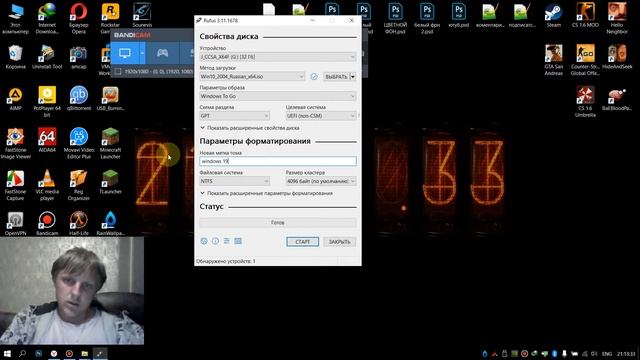Open the Файловая система NTFS dropdown
This screenshot has width=640, height=360.
[235, 181]
